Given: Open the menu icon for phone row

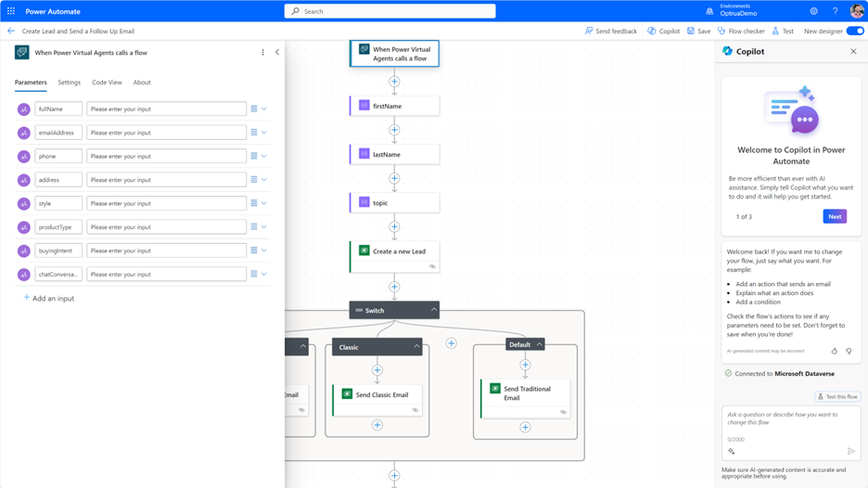Looking at the screenshot, I should (x=254, y=156).
